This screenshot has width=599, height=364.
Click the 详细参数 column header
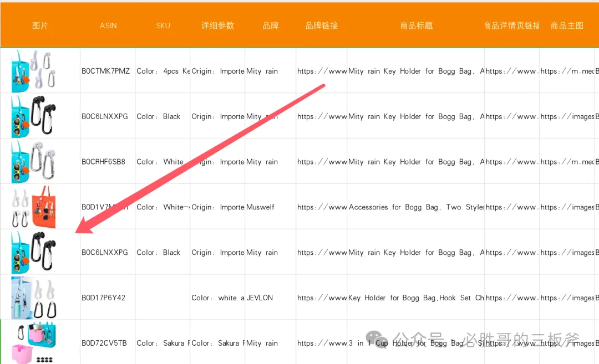click(218, 25)
